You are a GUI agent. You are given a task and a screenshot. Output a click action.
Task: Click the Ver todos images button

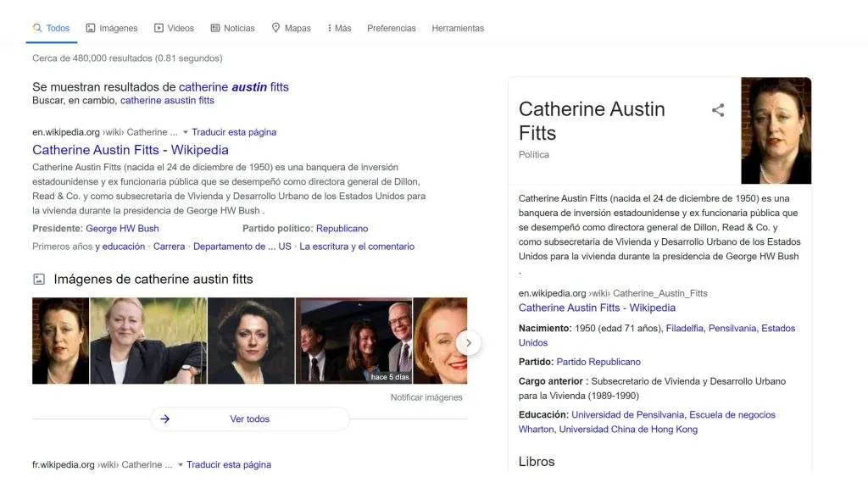click(x=250, y=419)
